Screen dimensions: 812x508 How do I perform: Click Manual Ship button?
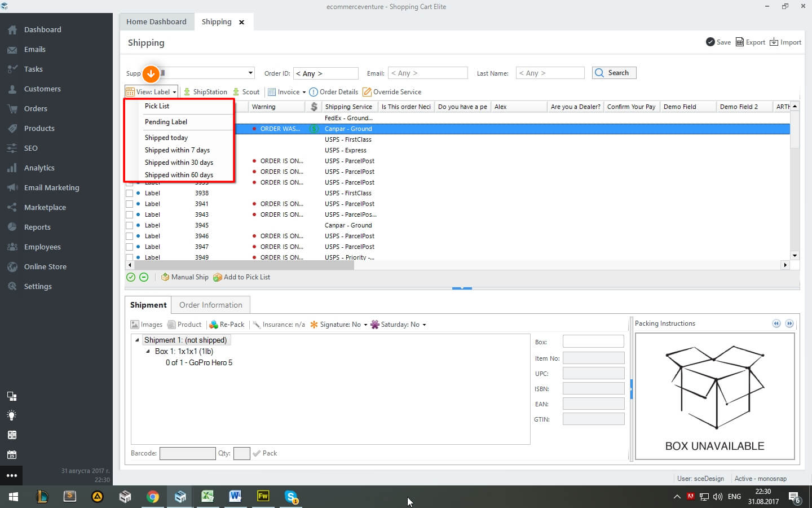click(x=185, y=277)
